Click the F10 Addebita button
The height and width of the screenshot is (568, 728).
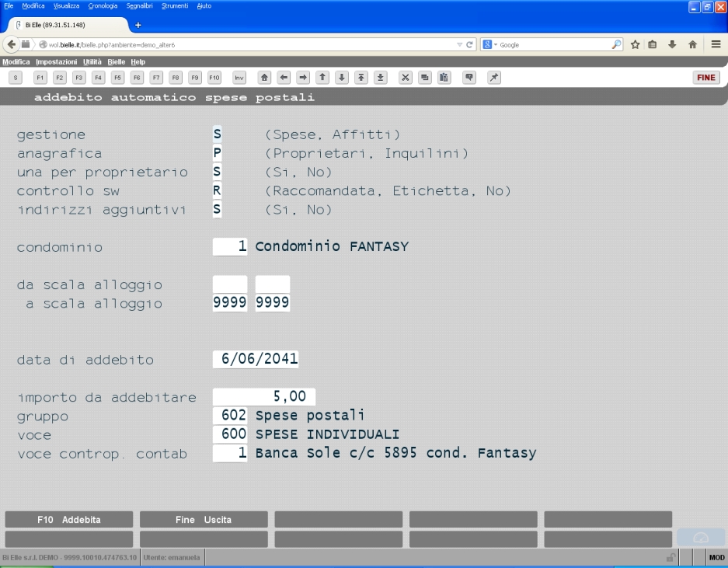68,520
